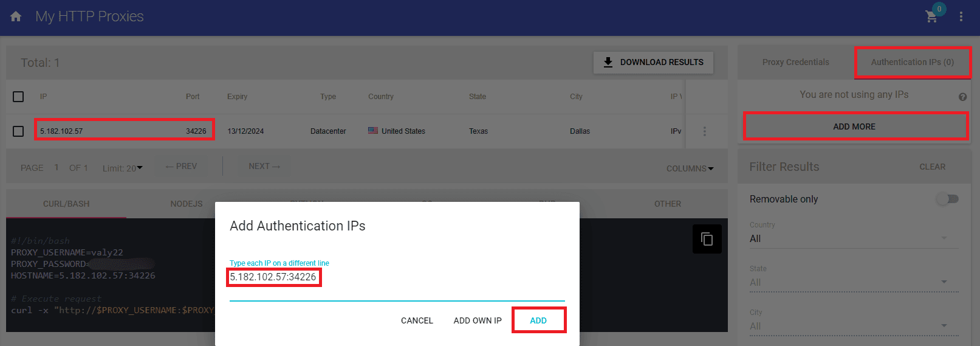Clear the filter results
The width and height of the screenshot is (980, 346).
point(932,167)
